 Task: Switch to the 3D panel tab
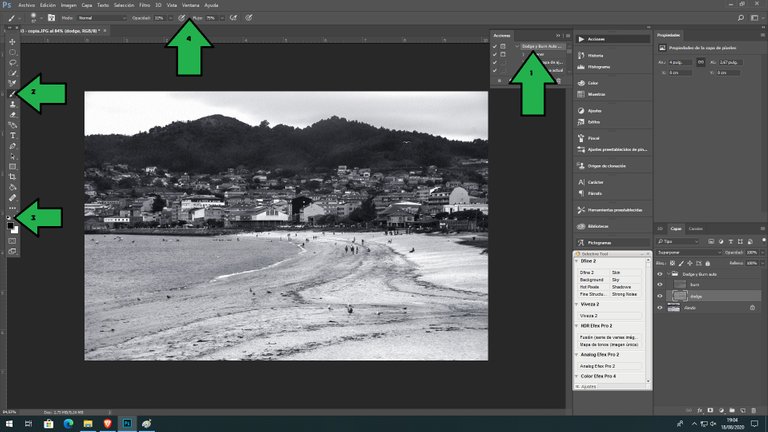click(660, 229)
